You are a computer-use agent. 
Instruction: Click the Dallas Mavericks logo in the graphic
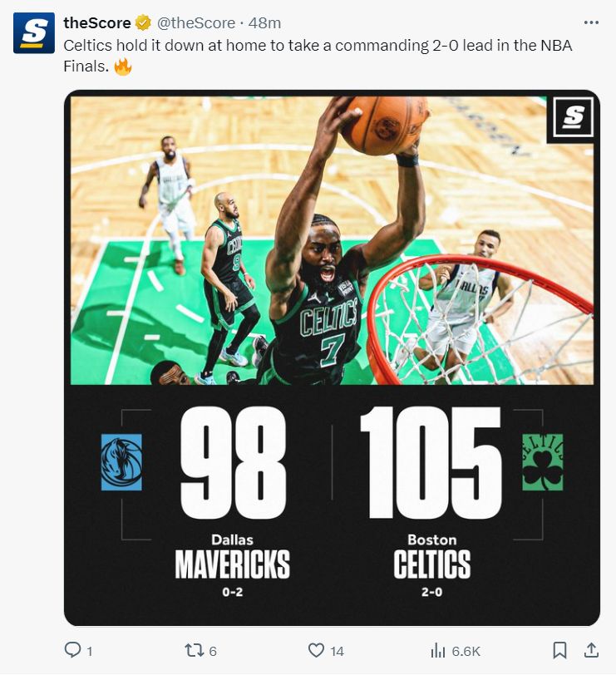[121, 462]
